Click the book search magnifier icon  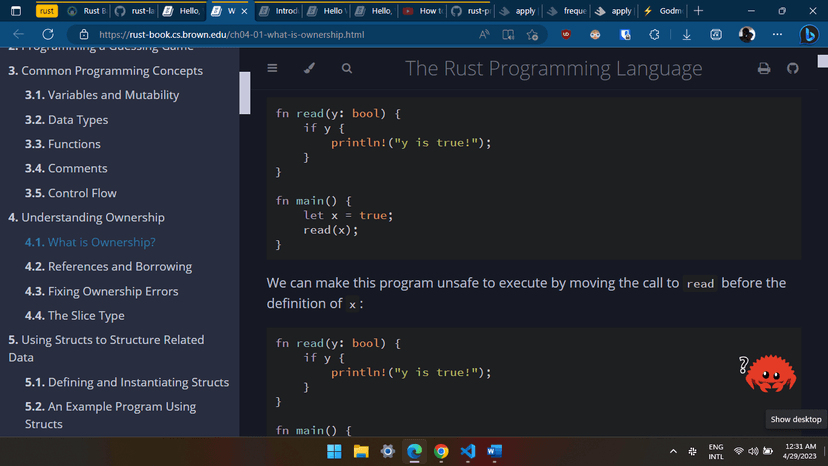pyautogui.click(x=346, y=69)
